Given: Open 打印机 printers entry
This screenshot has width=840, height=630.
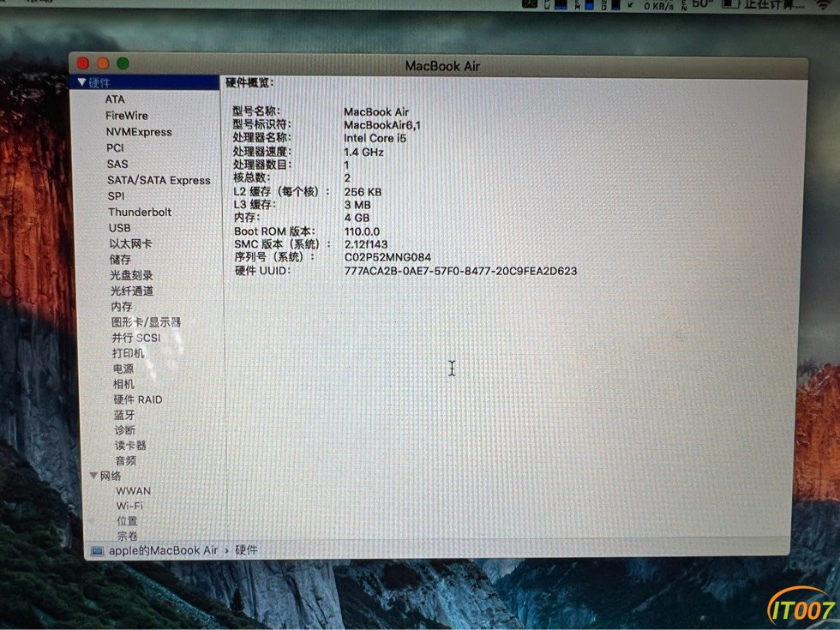Looking at the screenshot, I should [129, 353].
